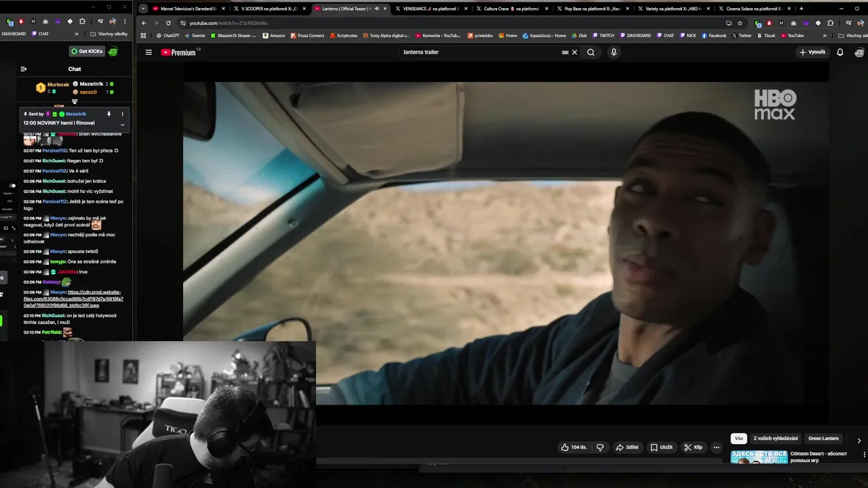868x488 pixels.
Task: Share the video via Sdílet
Action: click(x=627, y=447)
